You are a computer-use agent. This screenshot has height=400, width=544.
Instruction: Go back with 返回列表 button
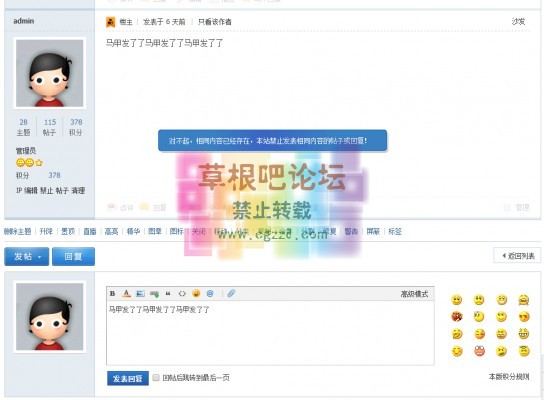pyautogui.click(x=517, y=256)
